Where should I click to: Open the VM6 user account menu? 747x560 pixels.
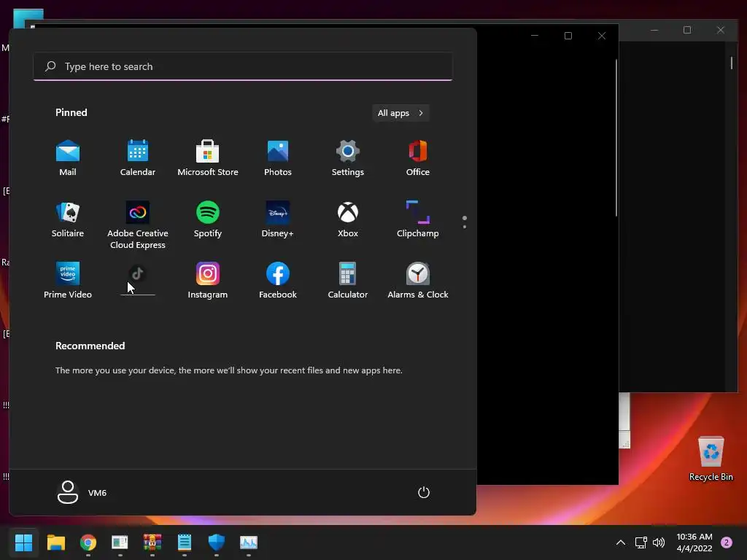pos(82,492)
